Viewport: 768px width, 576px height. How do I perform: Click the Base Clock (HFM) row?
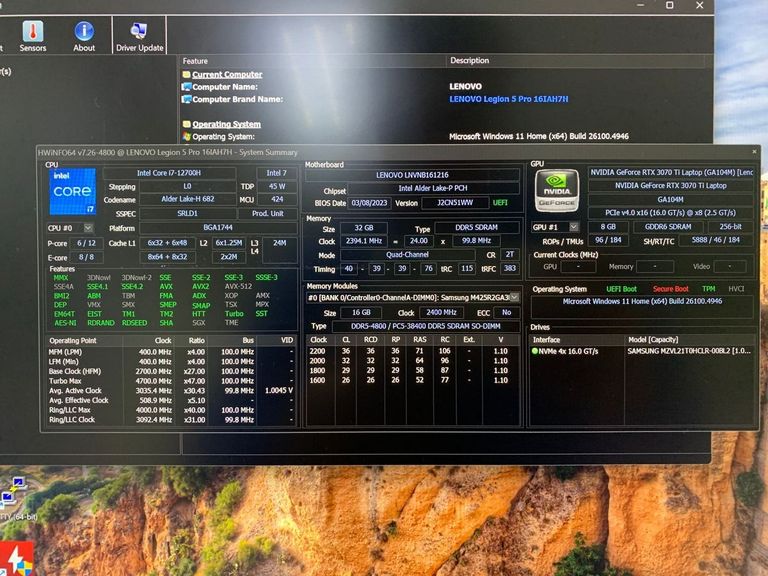click(x=171, y=371)
